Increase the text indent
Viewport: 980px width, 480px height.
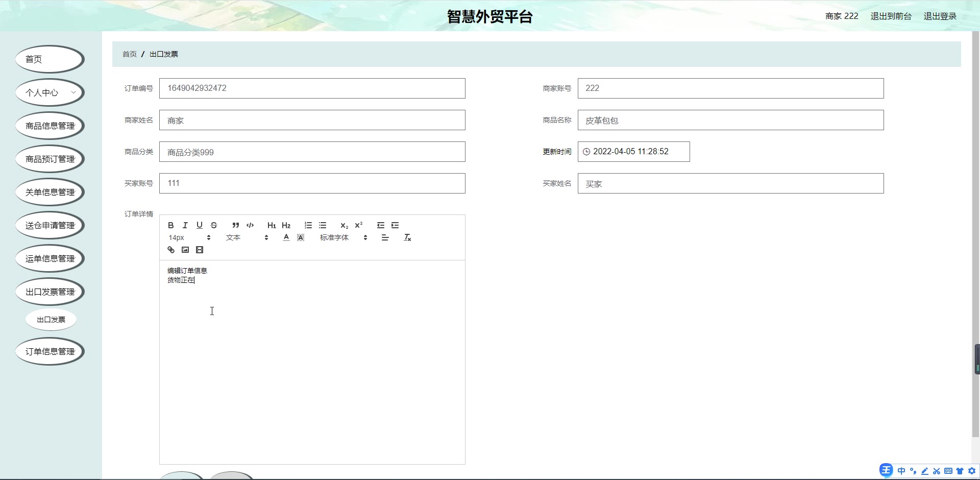click(395, 225)
